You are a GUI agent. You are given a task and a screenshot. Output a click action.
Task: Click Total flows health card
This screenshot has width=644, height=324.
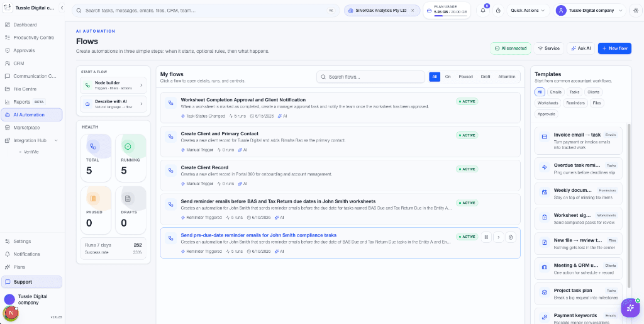(x=96, y=158)
